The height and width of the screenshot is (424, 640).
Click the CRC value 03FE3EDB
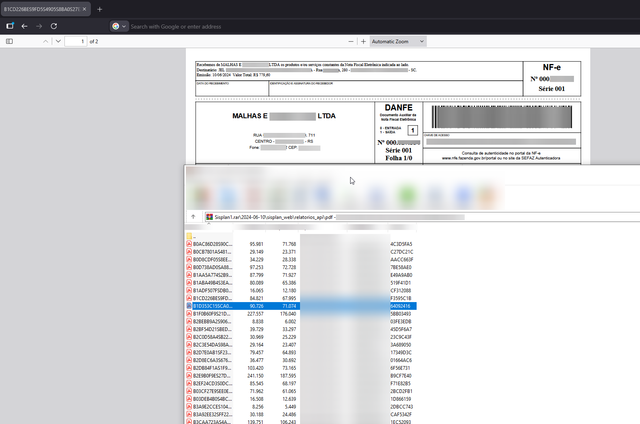click(401, 322)
